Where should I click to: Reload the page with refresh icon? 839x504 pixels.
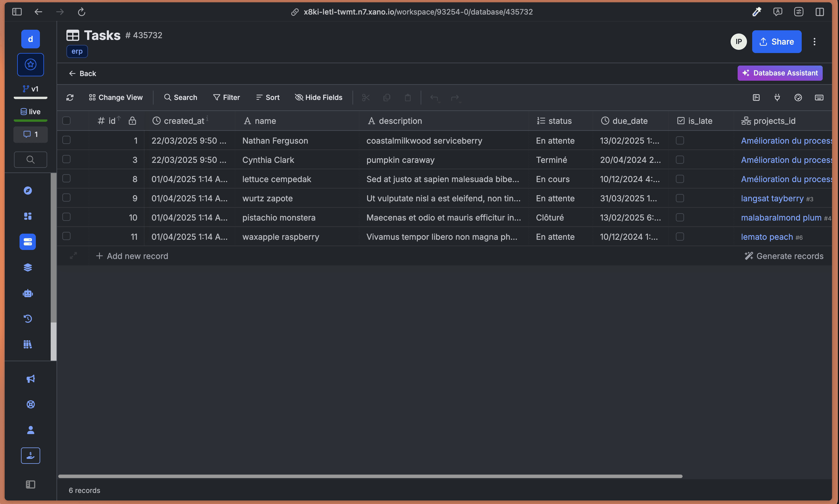pyautogui.click(x=82, y=12)
